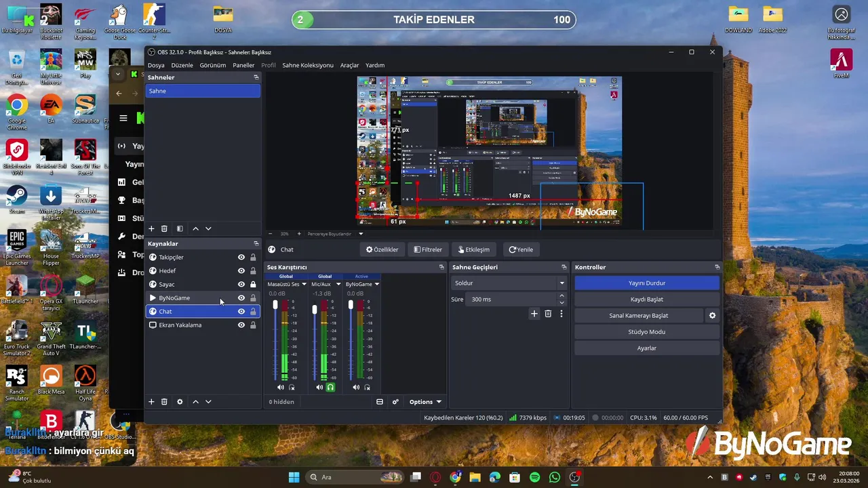Toggle visibility of Sayac source

click(x=241, y=285)
